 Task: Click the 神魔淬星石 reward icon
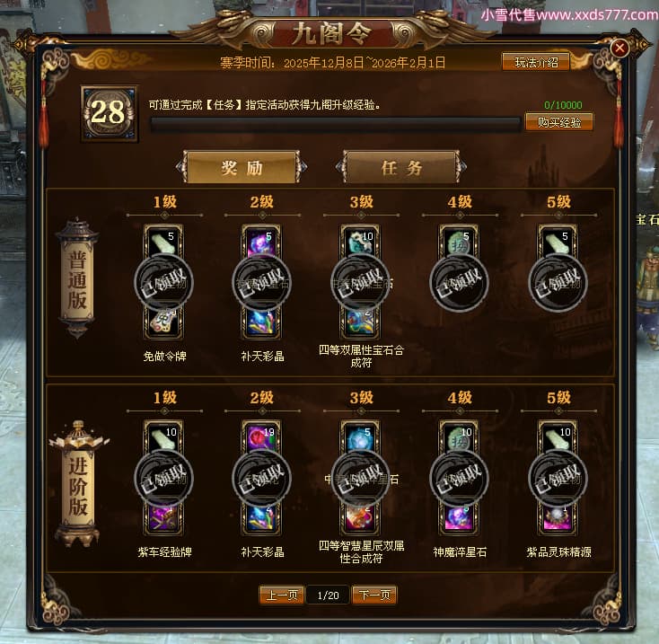pyautogui.click(x=459, y=519)
